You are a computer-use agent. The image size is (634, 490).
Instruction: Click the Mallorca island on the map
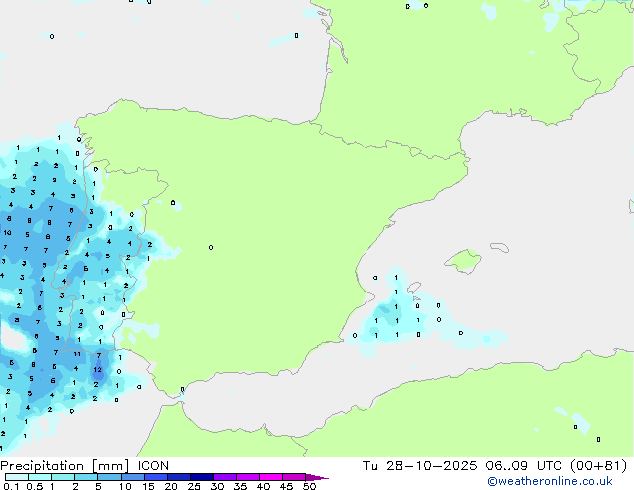pyautogui.click(x=461, y=262)
